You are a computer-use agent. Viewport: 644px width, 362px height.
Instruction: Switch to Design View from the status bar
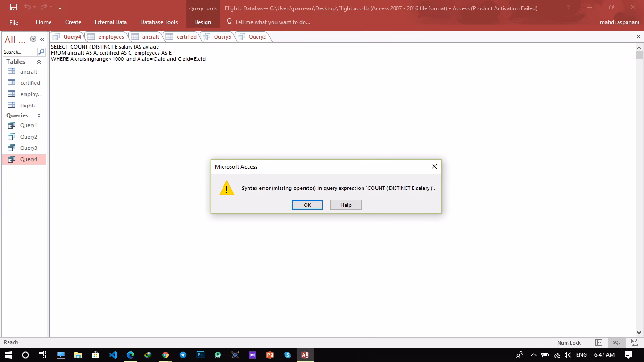[632, 343]
